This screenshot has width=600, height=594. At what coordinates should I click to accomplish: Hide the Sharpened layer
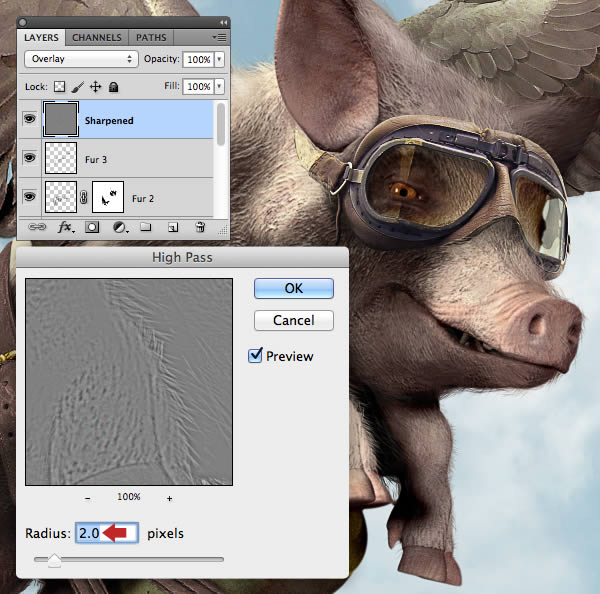tap(30, 119)
